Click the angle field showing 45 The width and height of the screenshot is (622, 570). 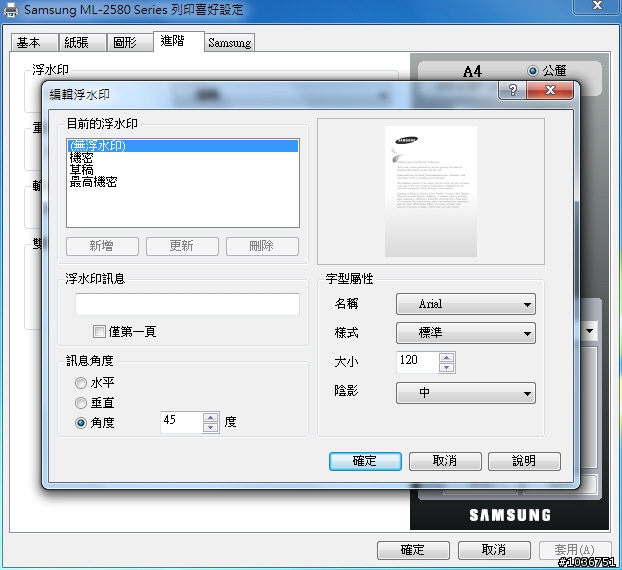[x=182, y=422]
